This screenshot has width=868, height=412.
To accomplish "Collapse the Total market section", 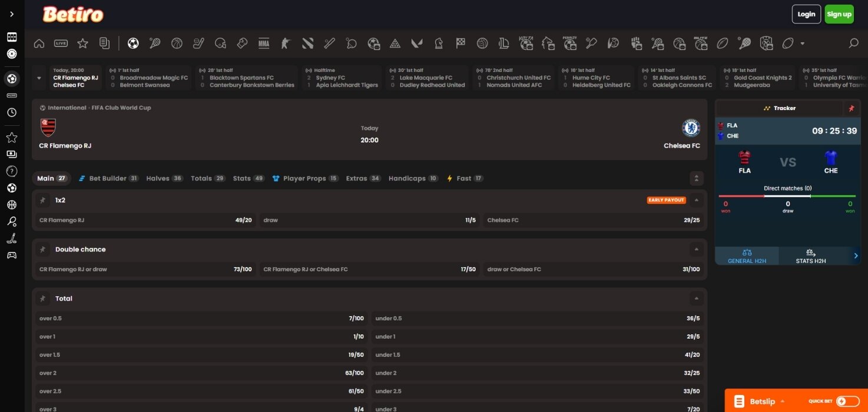I will click(697, 298).
